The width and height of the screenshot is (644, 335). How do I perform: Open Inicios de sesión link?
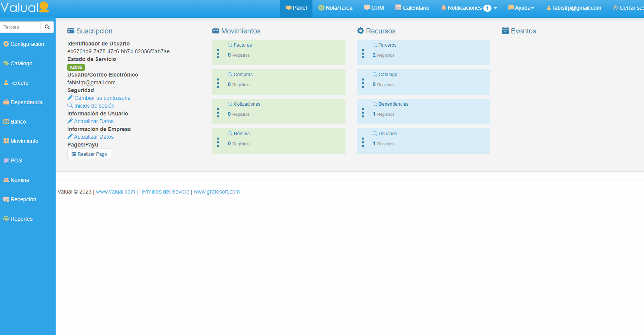[94, 106]
